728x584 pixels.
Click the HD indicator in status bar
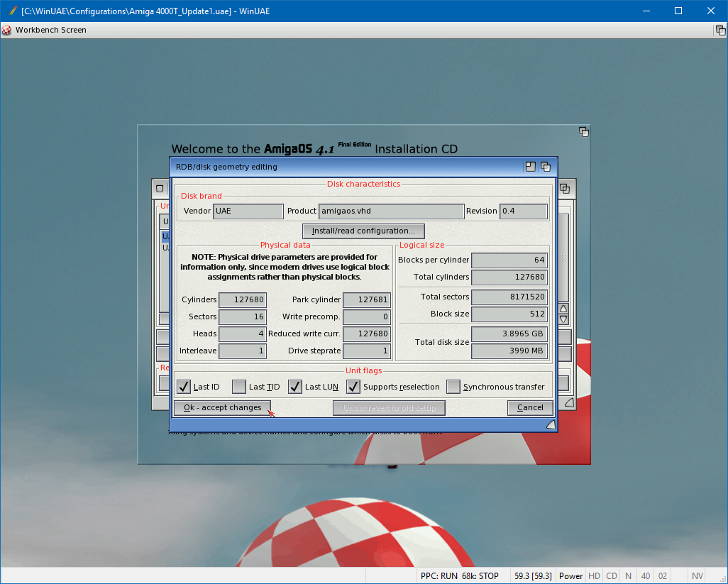coord(594,576)
